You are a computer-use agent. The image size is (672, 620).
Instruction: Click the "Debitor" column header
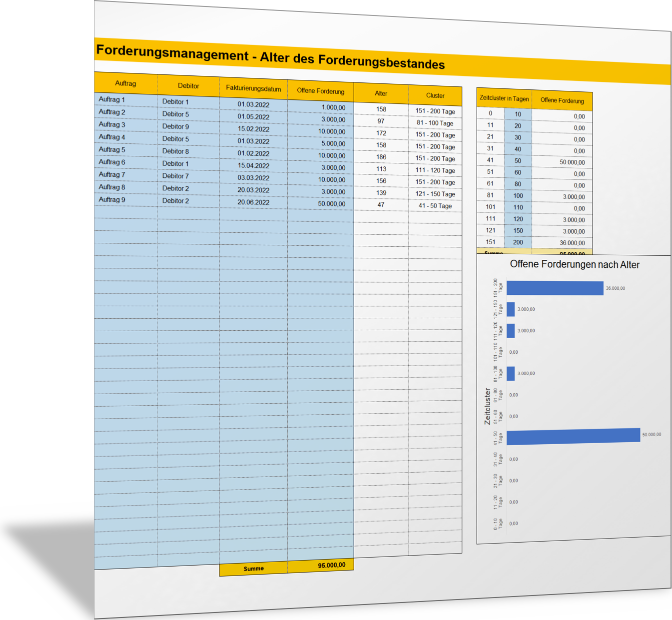[188, 86]
